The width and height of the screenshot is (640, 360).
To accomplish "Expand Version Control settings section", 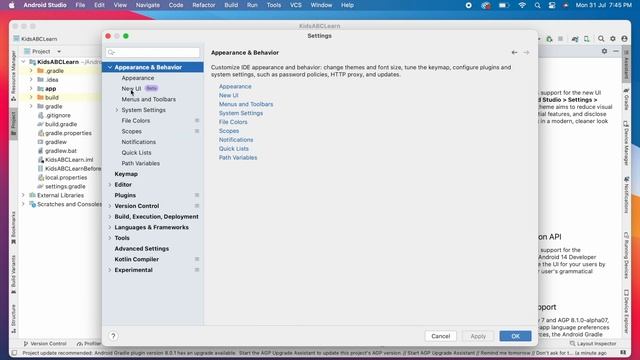I will point(110,206).
